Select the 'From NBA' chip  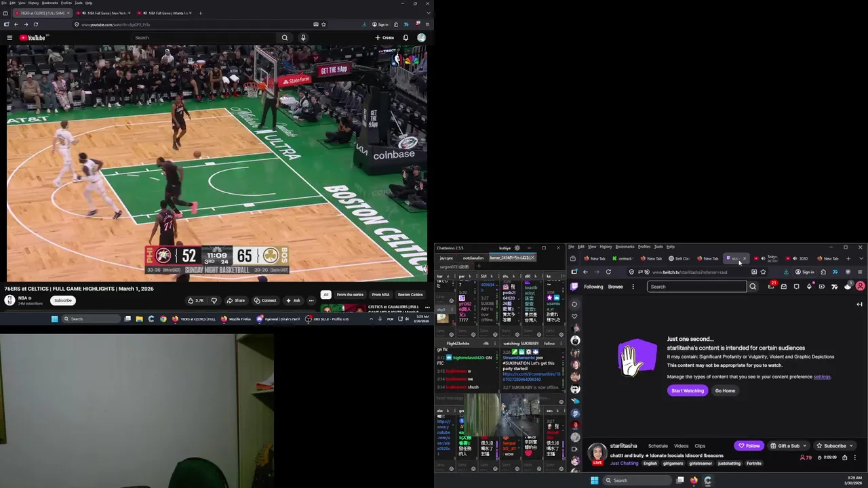click(380, 295)
